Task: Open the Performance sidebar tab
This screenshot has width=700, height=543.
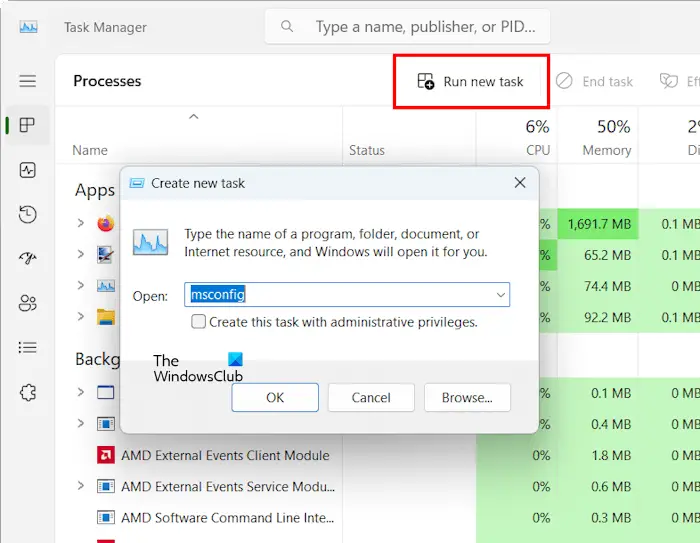Action: point(28,170)
